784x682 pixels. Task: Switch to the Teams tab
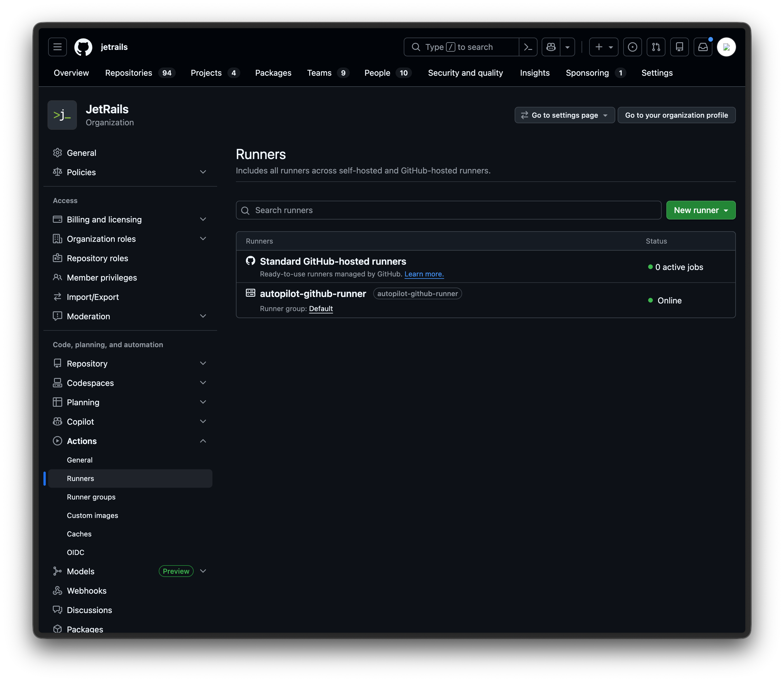[328, 73]
